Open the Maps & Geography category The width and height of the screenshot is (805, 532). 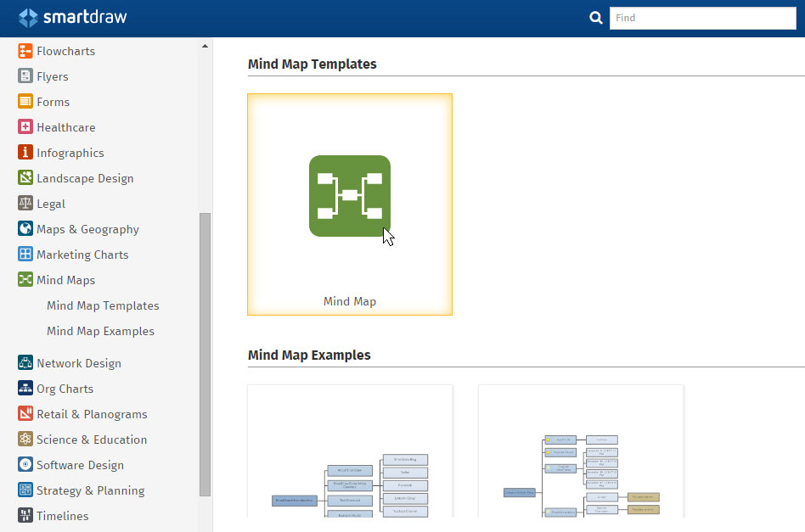point(87,229)
